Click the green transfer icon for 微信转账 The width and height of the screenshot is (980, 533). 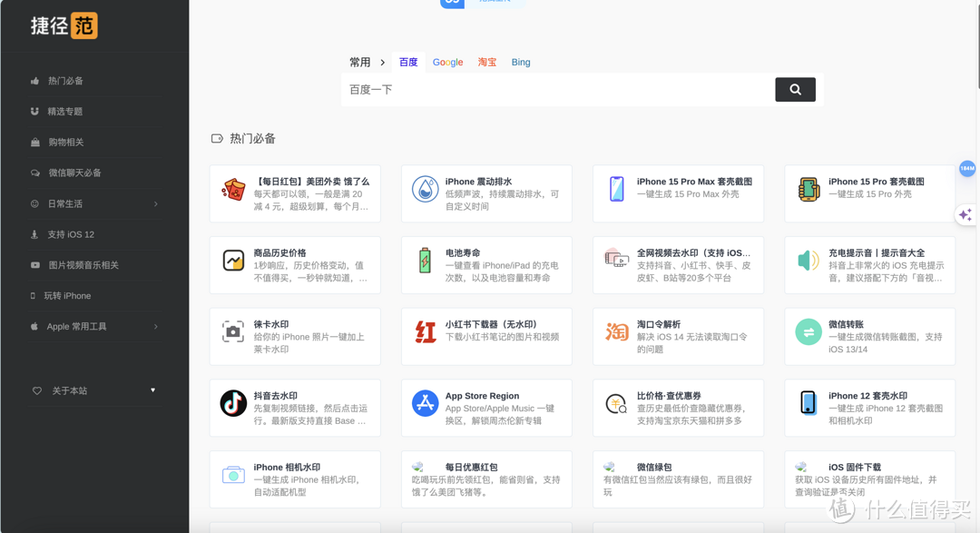[808, 332]
